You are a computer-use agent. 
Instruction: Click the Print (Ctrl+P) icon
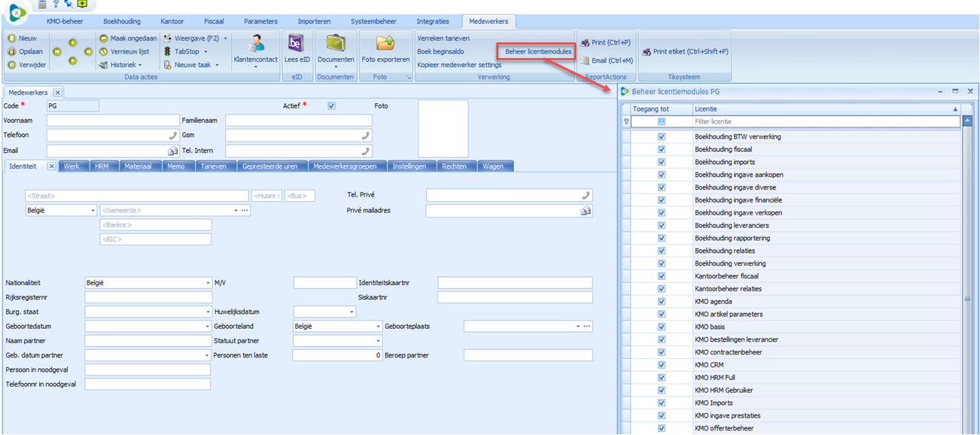(586, 43)
